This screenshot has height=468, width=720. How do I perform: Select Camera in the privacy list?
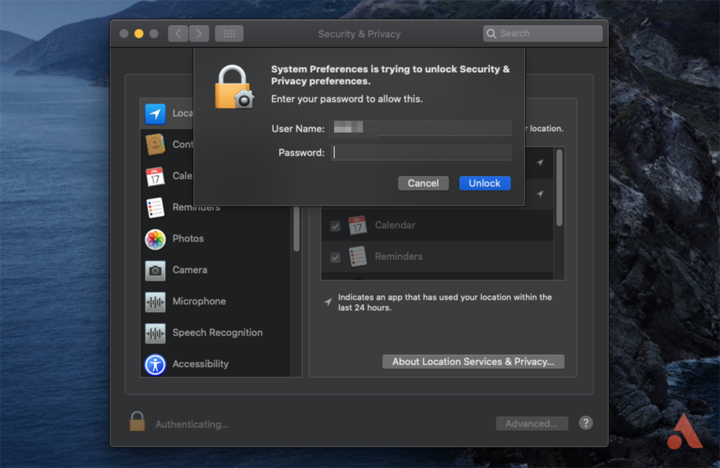click(189, 270)
